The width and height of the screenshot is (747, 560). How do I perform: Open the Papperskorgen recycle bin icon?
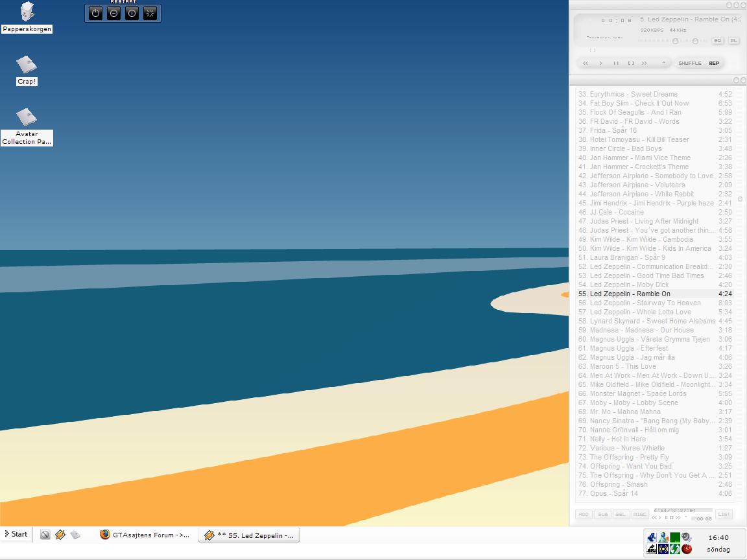[27, 12]
